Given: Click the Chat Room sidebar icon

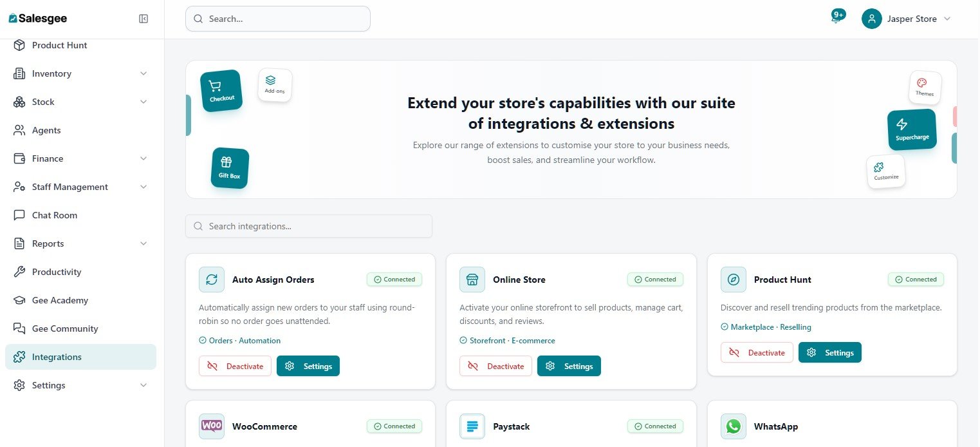Looking at the screenshot, I should (x=20, y=215).
